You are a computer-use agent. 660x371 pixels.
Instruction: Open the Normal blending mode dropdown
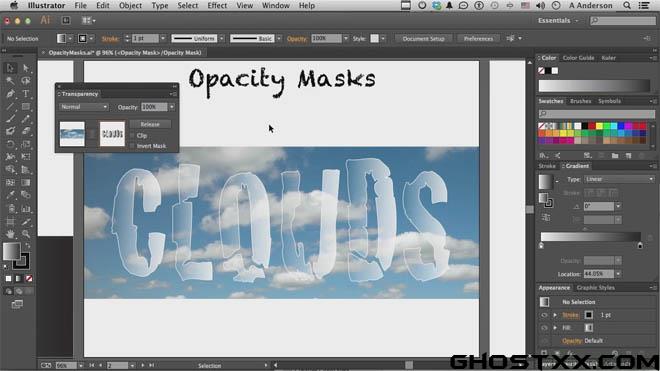[x=84, y=107]
